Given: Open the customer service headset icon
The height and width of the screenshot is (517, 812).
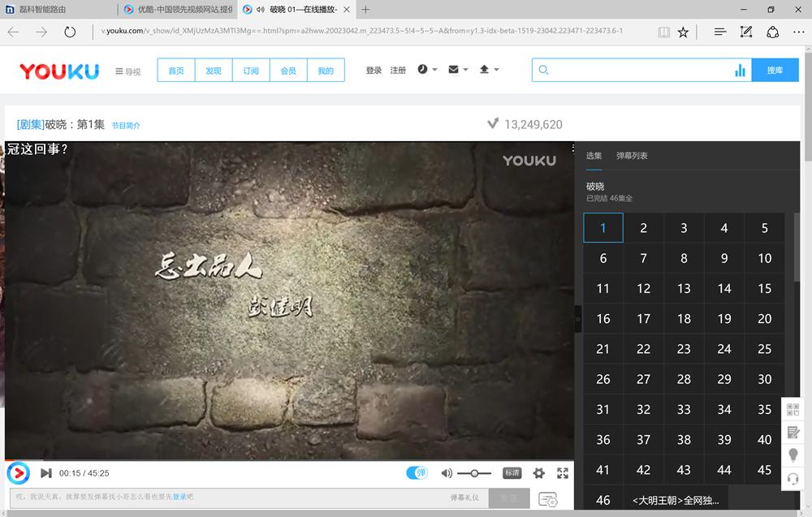Looking at the screenshot, I should click(793, 479).
